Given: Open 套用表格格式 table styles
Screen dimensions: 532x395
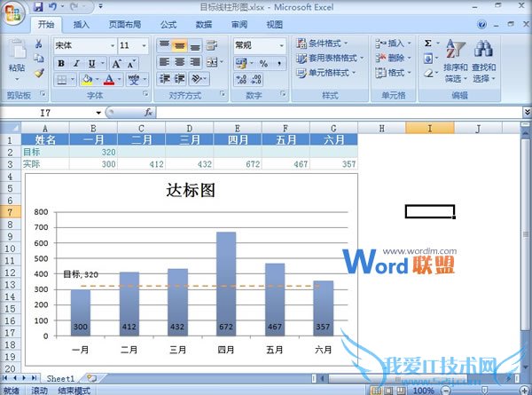Looking at the screenshot, I should point(330,58).
